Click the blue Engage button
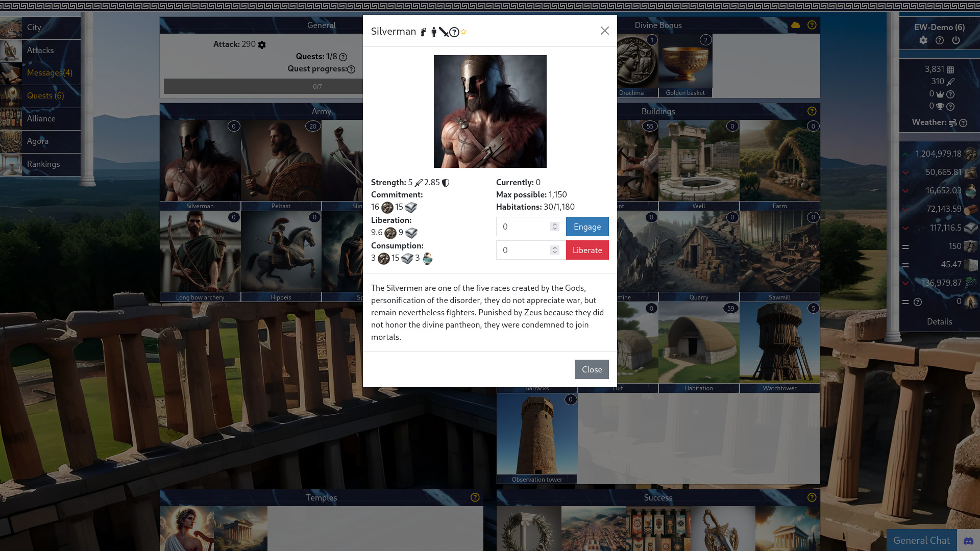The width and height of the screenshot is (980, 551). [587, 227]
